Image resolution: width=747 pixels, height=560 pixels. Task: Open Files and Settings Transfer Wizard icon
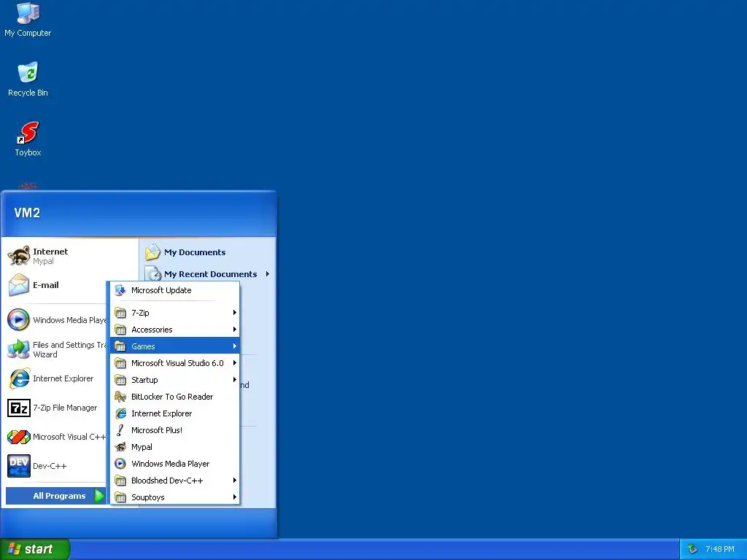(19, 349)
